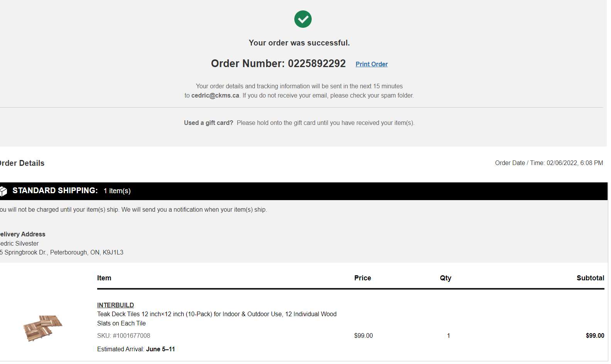Viewport: 611px width, 364px height.
Task: Click the Order Details heading
Action: (22, 163)
